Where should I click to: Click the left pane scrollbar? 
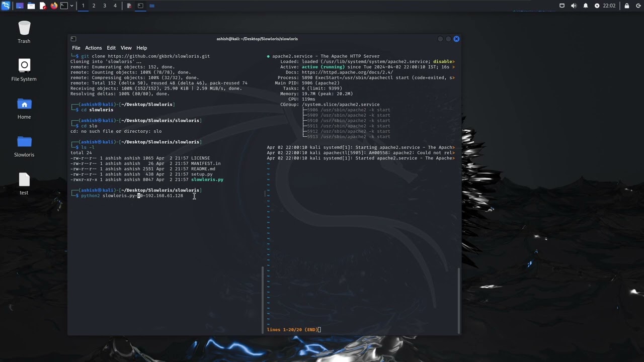pos(263,299)
